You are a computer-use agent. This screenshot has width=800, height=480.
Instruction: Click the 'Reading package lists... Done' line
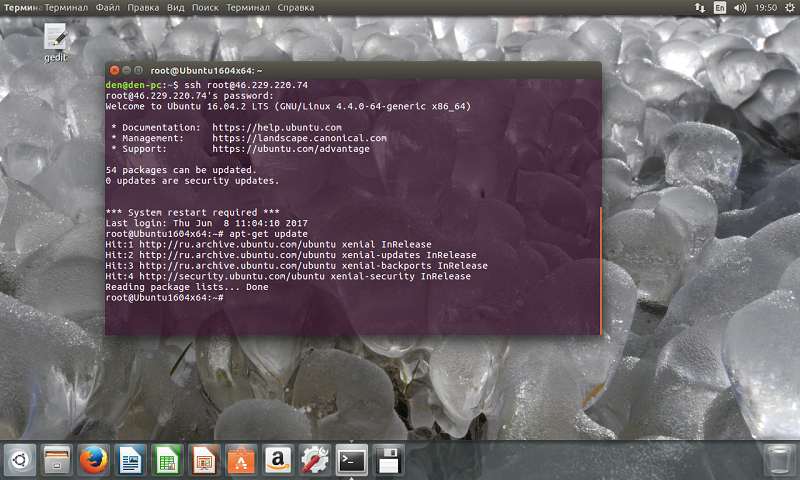click(187, 287)
